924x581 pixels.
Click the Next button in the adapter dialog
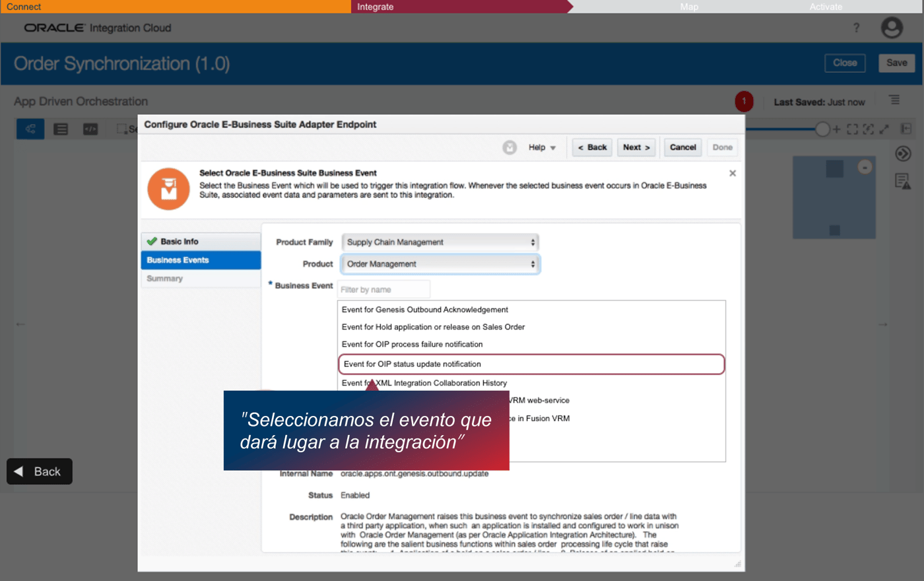click(636, 147)
